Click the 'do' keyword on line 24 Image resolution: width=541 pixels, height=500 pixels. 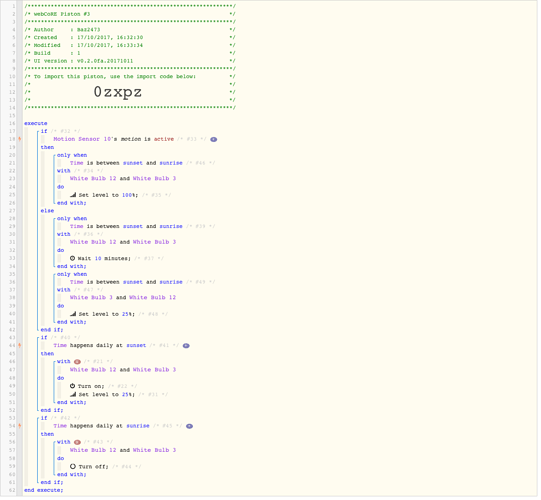[61, 188]
